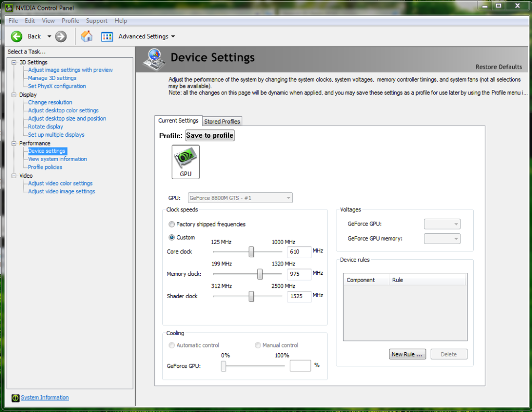Open the GPU selection combo box

(240, 198)
